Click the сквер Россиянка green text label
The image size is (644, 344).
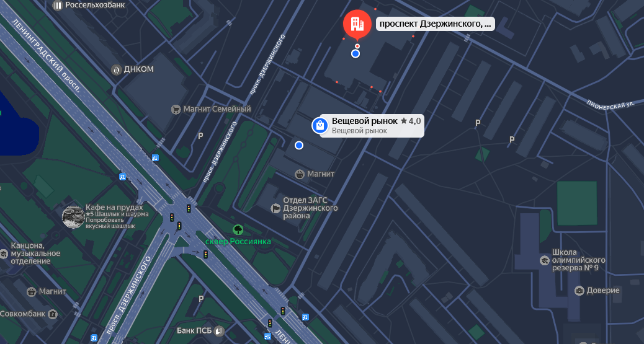pos(238,241)
